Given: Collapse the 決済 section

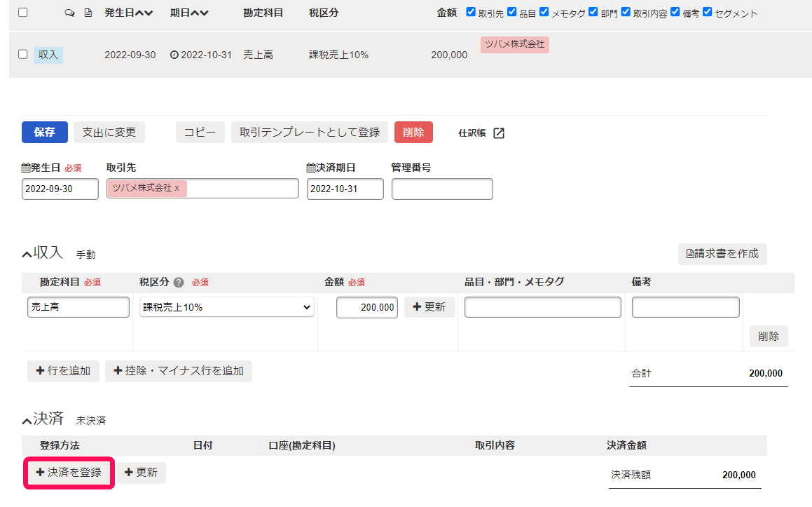Looking at the screenshot, I should pos(27,421).
